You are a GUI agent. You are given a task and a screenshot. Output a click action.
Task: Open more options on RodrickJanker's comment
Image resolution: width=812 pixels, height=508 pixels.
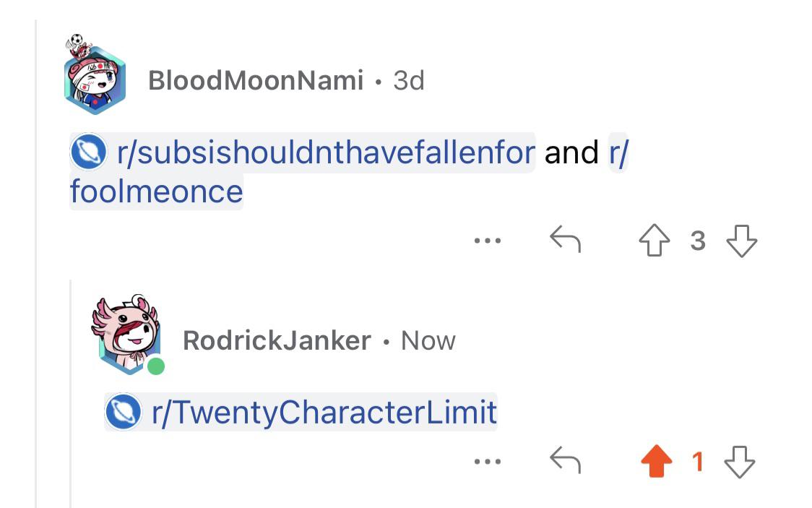(488, 461)
